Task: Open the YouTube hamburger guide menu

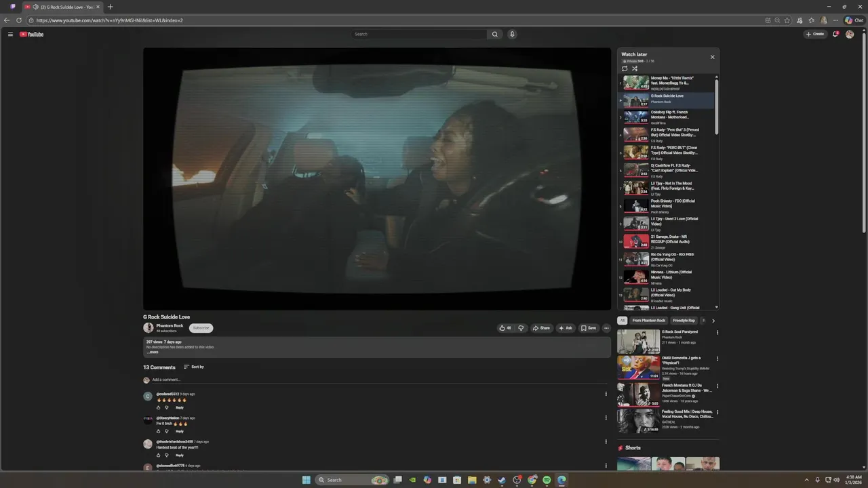Action: (10, 34)
